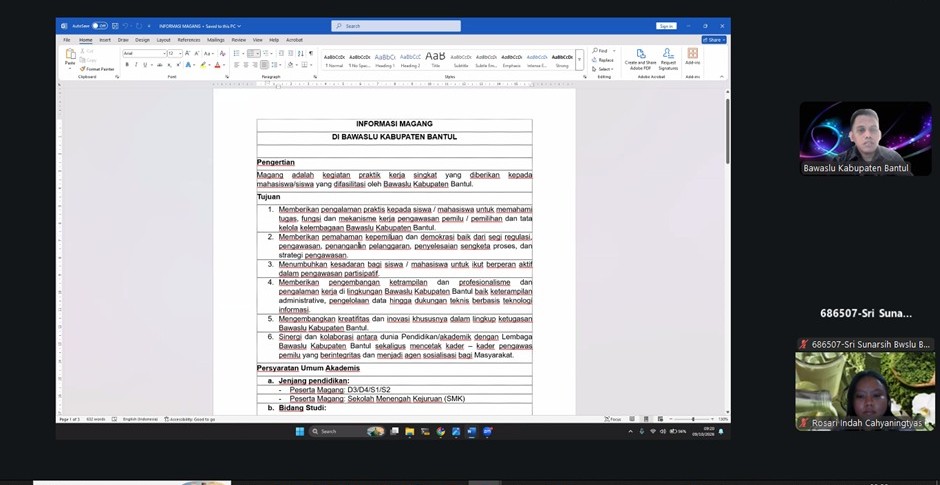Open the Numbering dropdown arrow
Viewport: 940px width, 485px height.
point(258,53)
